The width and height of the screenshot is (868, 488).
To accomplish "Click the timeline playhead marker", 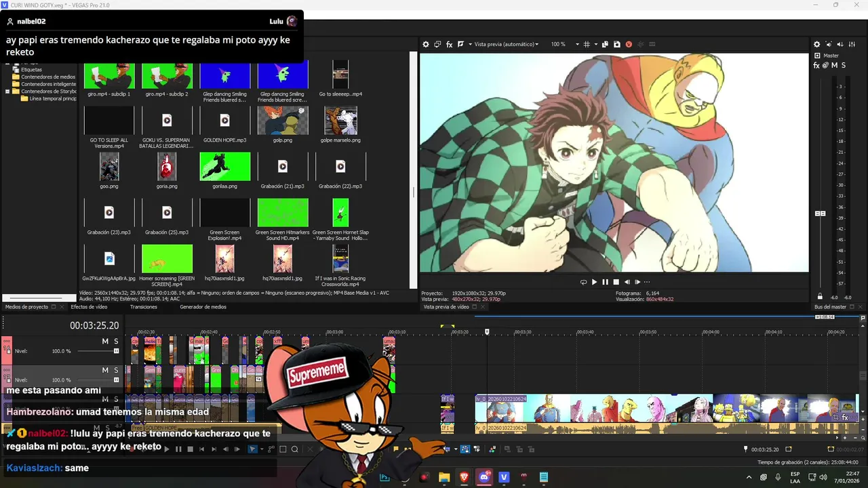I will click(x=487, y=332).
